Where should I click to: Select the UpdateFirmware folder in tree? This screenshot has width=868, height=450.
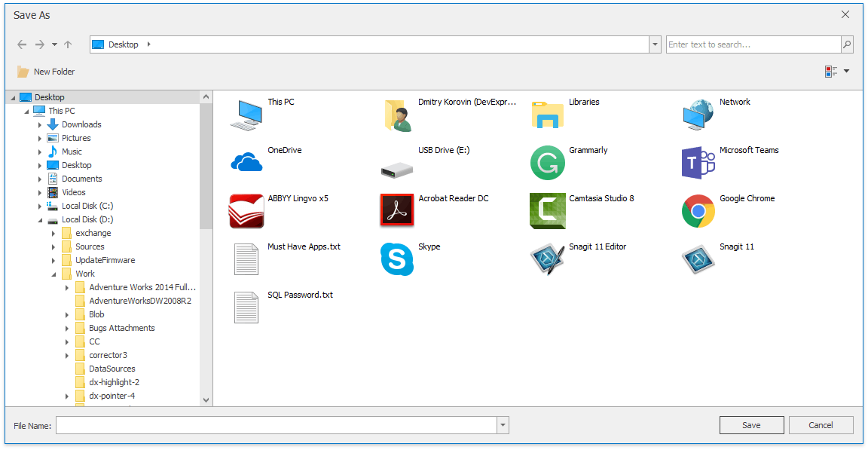(105, 260)
